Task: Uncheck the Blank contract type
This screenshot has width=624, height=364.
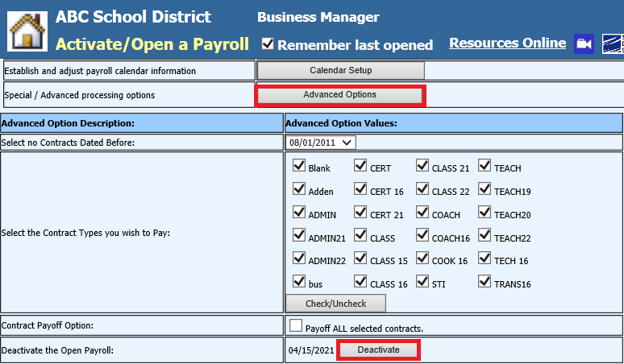Action: tap(298, 166)
